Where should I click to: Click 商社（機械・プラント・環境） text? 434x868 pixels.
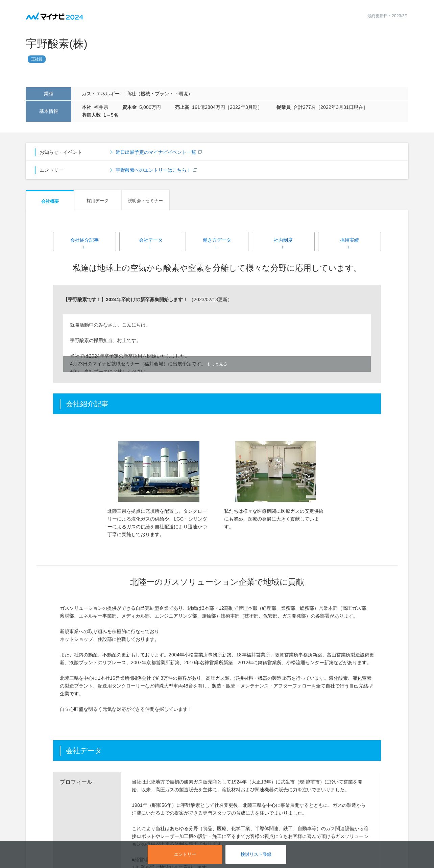[x=160, y=94]
